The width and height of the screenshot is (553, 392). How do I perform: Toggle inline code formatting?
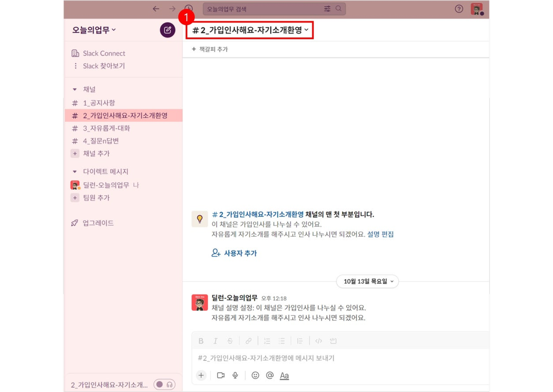pos(318,341)
